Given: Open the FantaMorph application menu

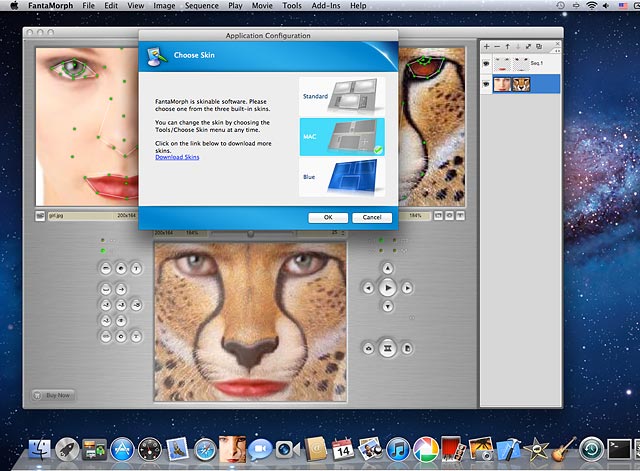Looking at the screenshot, I should (x=51, y=6).
